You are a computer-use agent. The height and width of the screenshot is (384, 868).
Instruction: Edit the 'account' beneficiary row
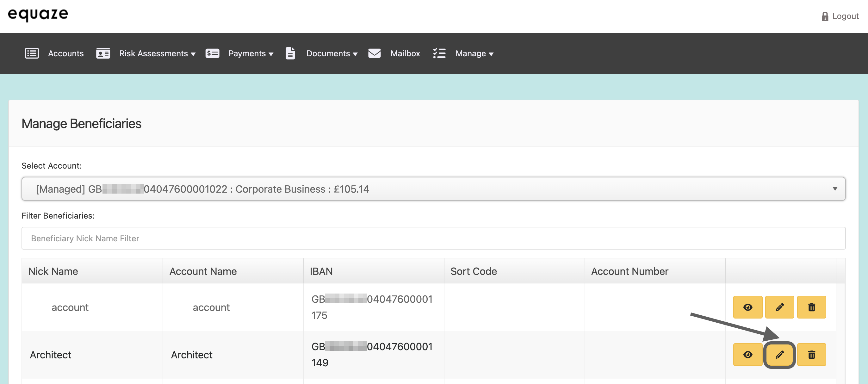(x=779, y=307)
